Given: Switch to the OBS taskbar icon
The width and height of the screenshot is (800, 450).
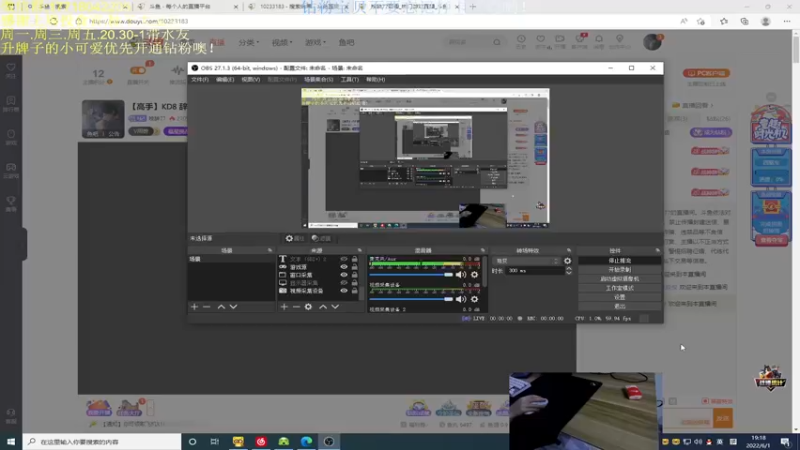Looking at the screenshot, I should pos(329,441).
